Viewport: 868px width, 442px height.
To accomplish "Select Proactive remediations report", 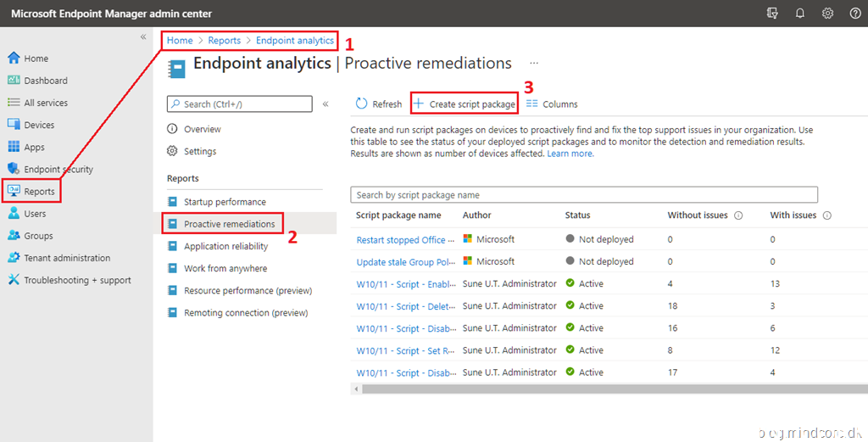I will click(229, 224).
